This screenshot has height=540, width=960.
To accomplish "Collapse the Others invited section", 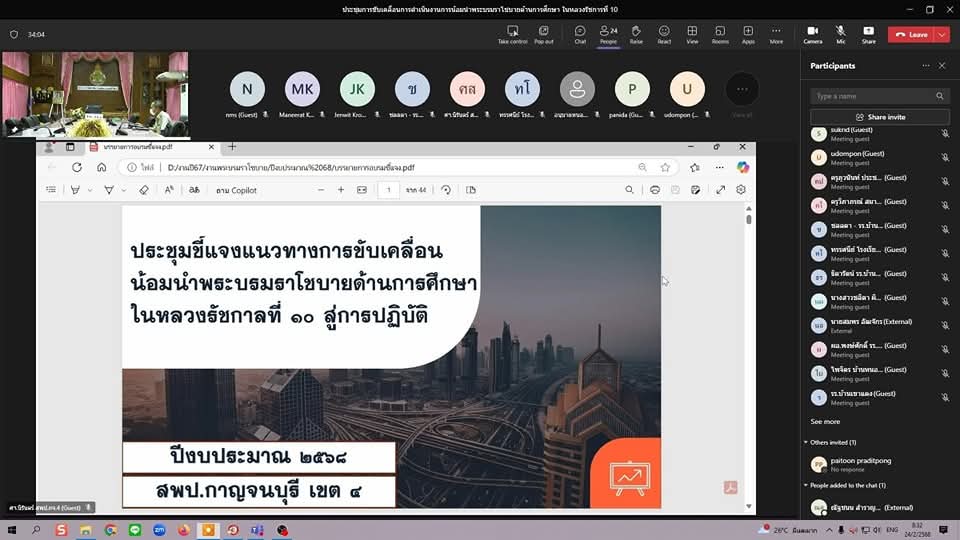I will click(x=806, y=442).
